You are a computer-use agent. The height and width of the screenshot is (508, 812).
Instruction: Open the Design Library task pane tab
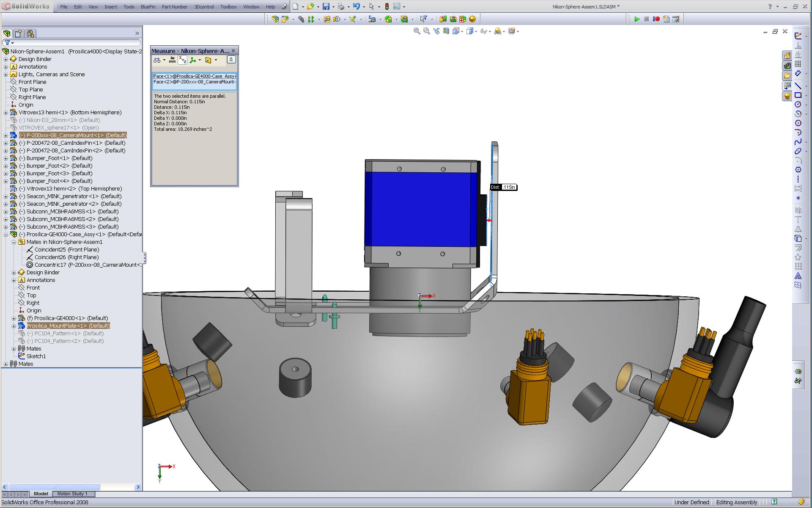[787, 66]
